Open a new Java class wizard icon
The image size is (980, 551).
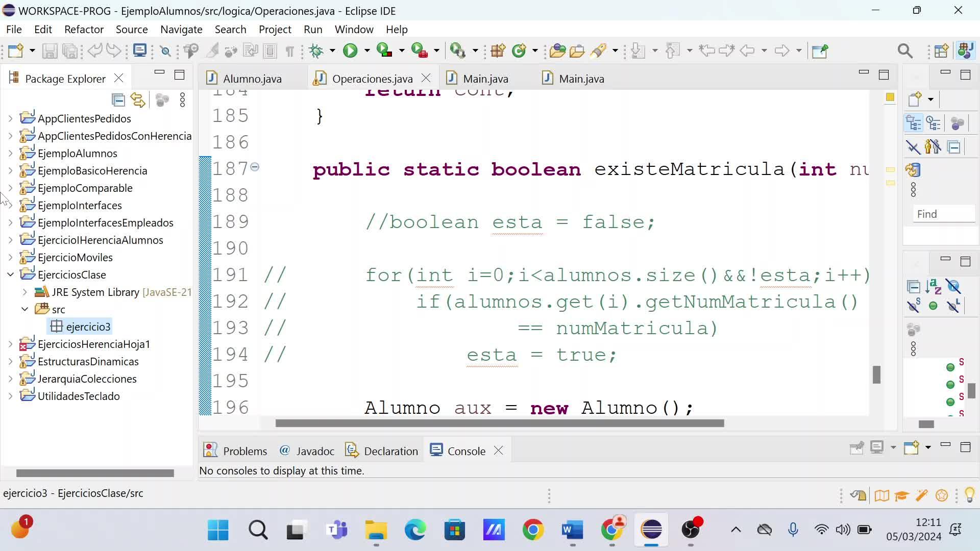519,51
